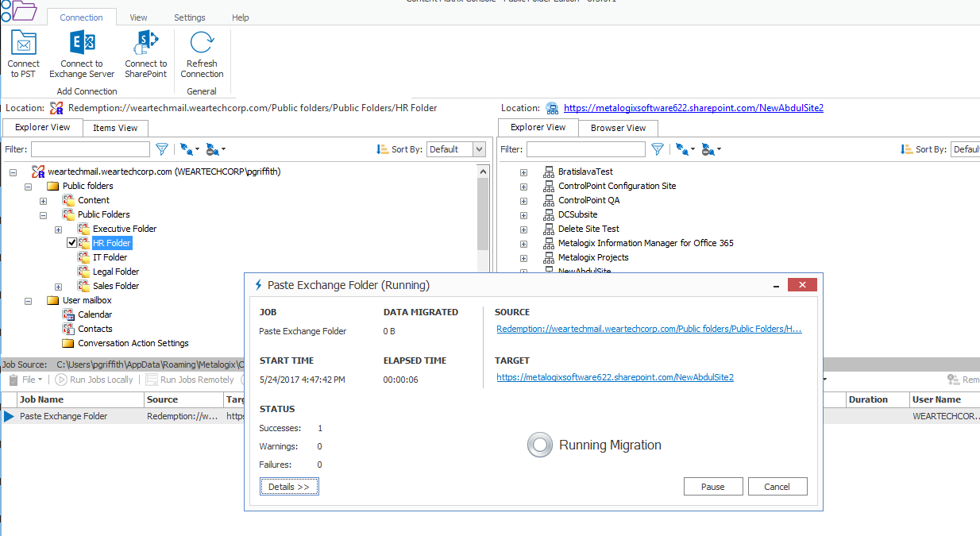Cancel the Paste Exchange Folder job
Screen dimensions: 980x536
point(777,487)
